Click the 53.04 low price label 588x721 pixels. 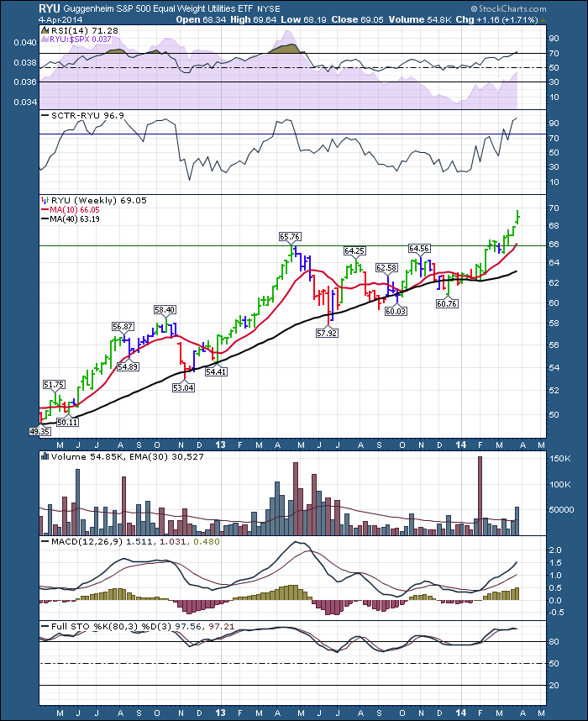click(x=183, y=387)
